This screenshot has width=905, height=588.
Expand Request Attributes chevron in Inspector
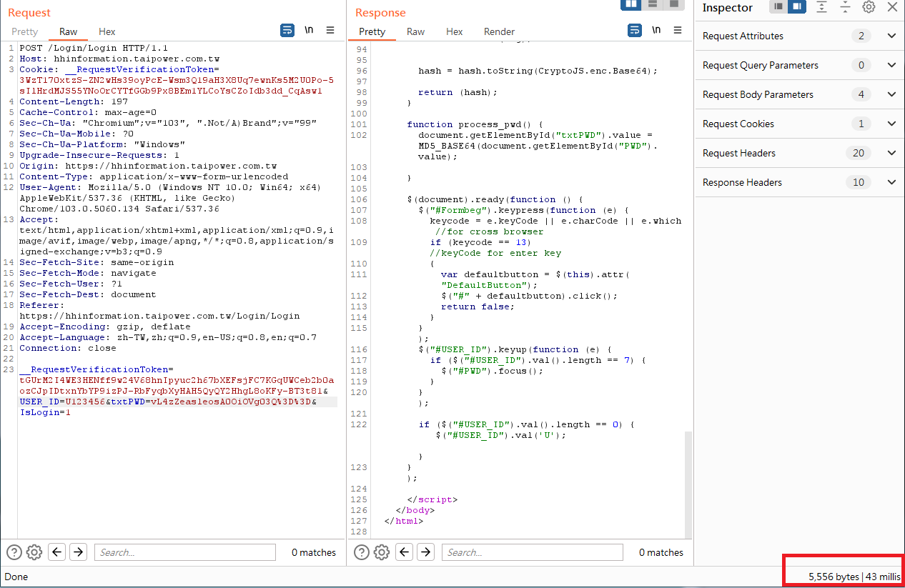891,36
